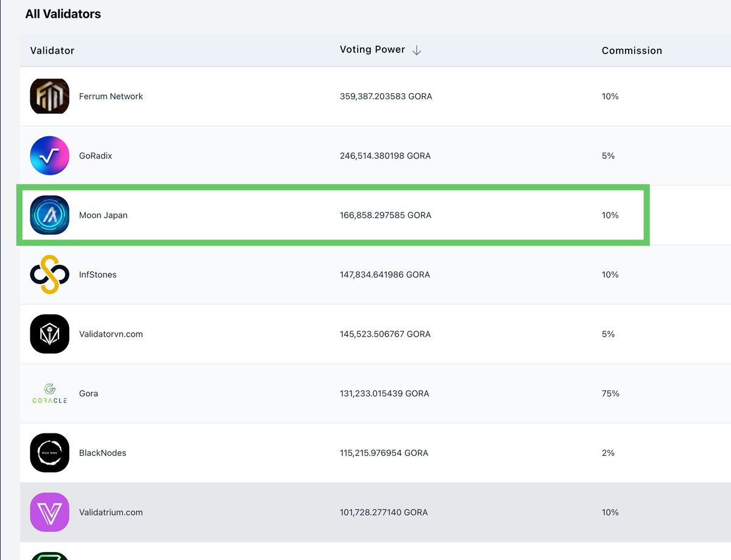Open Validatorvn.com validator name
This screenshot has height=560, width=731.
[111, 334]
